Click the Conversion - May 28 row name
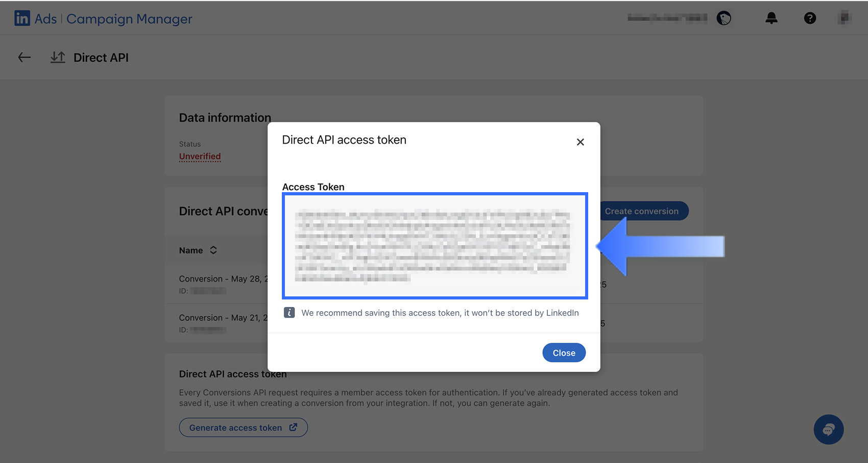Viewport: 868px width, 463px height. tap(223, 279)
